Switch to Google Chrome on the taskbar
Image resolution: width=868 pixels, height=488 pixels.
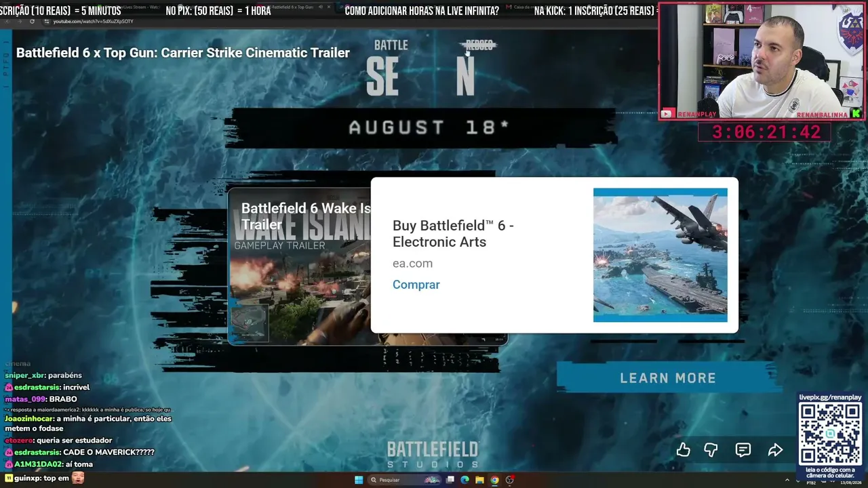(x=494, y=480)
